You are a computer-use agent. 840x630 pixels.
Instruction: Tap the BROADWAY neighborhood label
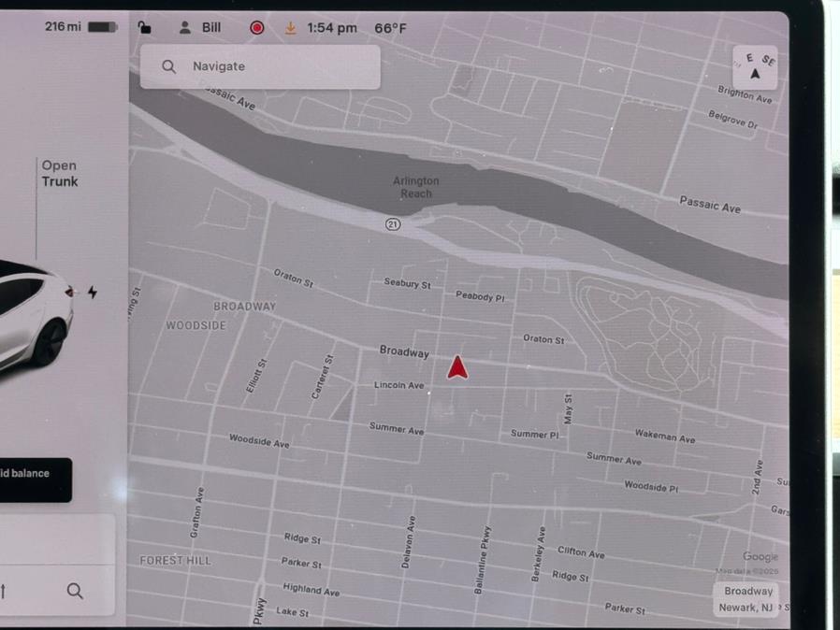click(x=245, y=307)
